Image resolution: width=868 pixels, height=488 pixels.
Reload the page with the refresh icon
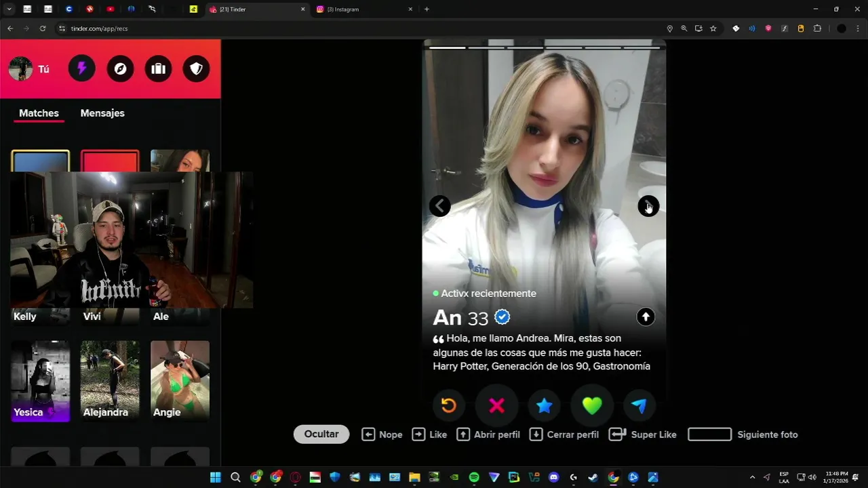pos(43,28)
